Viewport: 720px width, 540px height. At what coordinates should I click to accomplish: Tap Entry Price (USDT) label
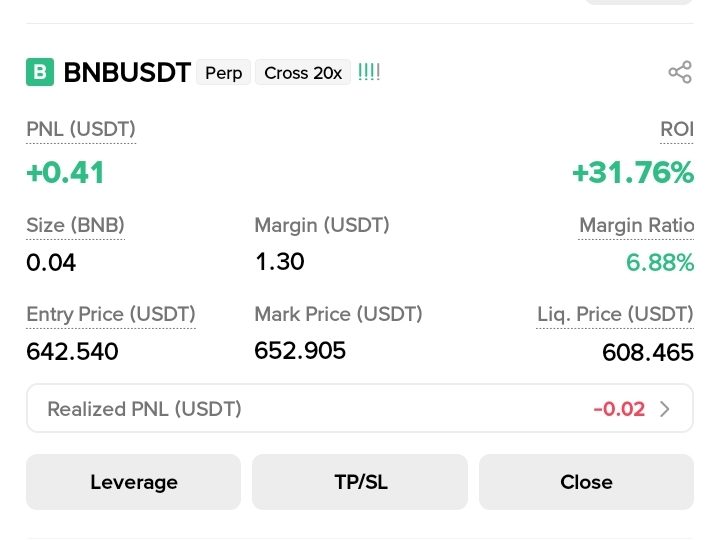click(111, 315)
